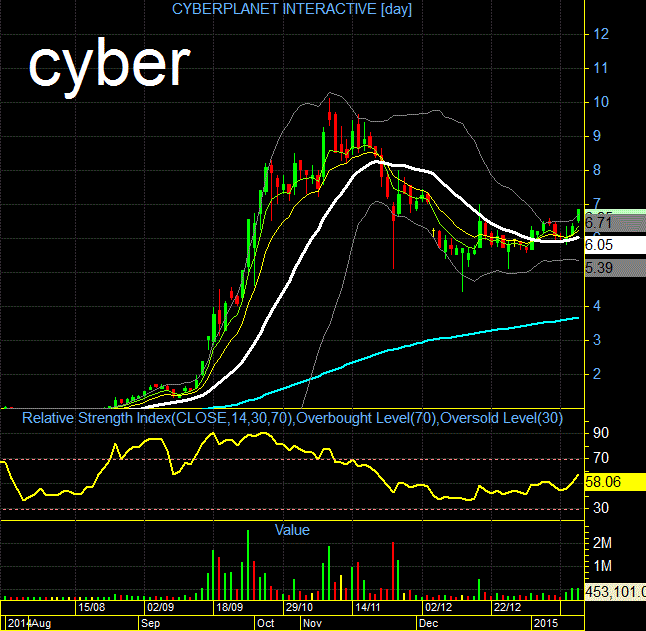Screen dimensions: 646x631
Task: Click the 02/12 date label on timeline
Action: (438, 607)
